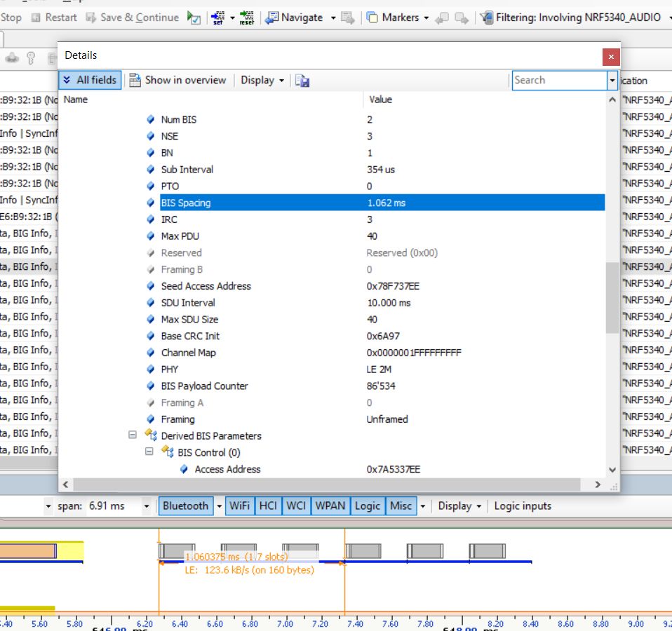
Task: Click the Navigate icon
Action: pos(271,18)
